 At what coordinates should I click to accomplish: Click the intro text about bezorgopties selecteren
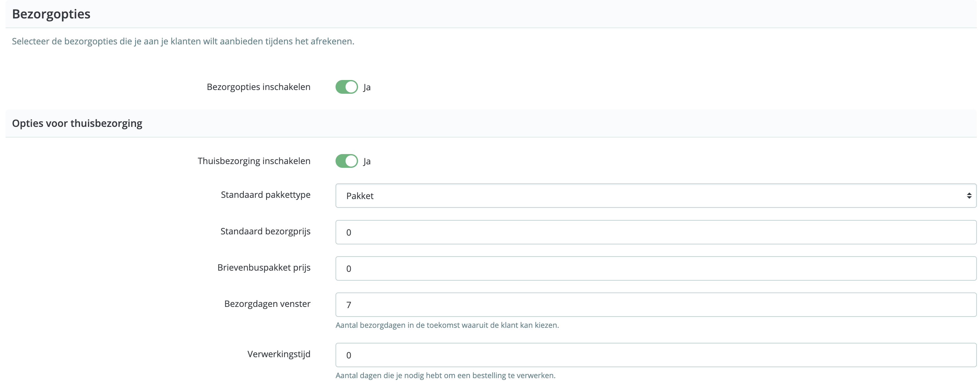click(x=183, y=42)
